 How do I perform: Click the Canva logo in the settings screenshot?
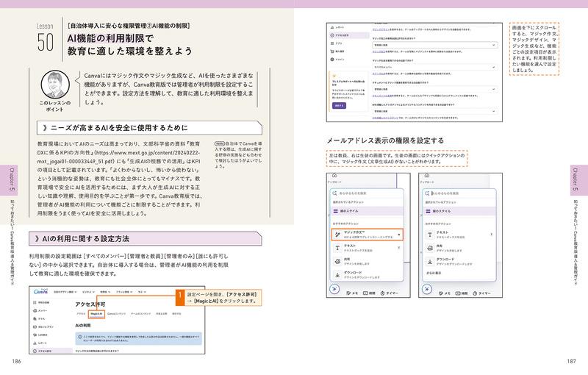pyautogui.click(x=40, y=291)
